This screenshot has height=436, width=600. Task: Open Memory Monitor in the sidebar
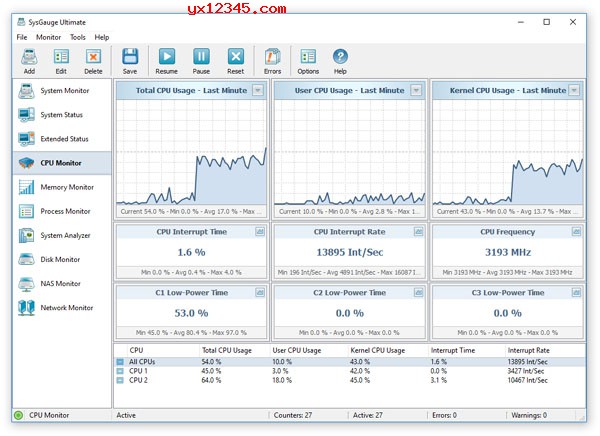[x=62, y=187]
